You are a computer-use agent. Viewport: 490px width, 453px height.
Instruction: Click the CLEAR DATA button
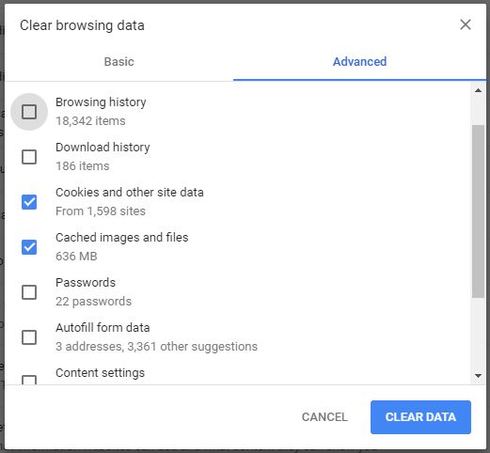pyautogui.click(x=421, y=417)
